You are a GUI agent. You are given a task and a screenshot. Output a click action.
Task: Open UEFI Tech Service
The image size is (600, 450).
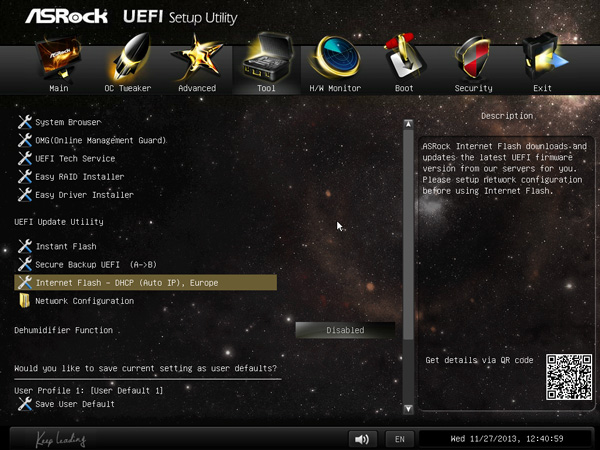[x=75, y=158]
